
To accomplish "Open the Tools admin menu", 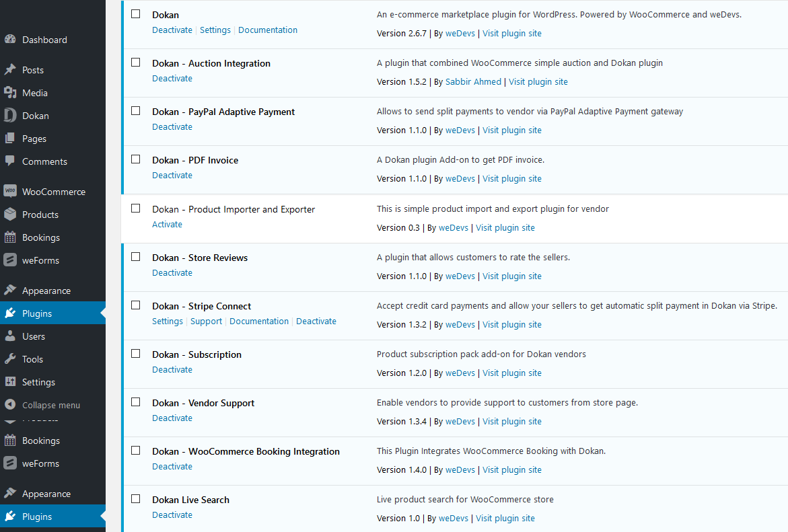I will [x=52, y=359].
